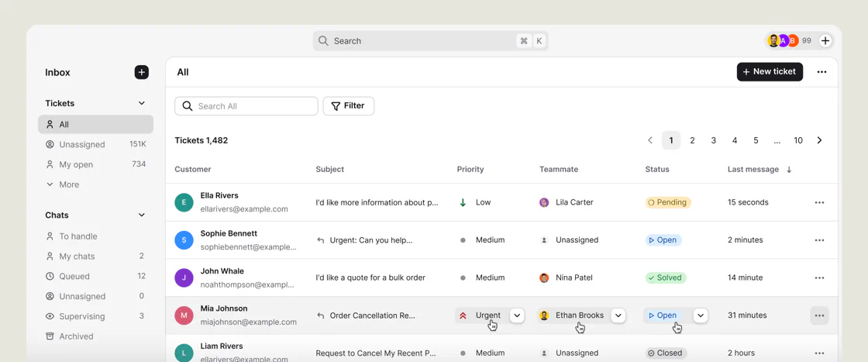Collapse the Chats section chevron

142,215
